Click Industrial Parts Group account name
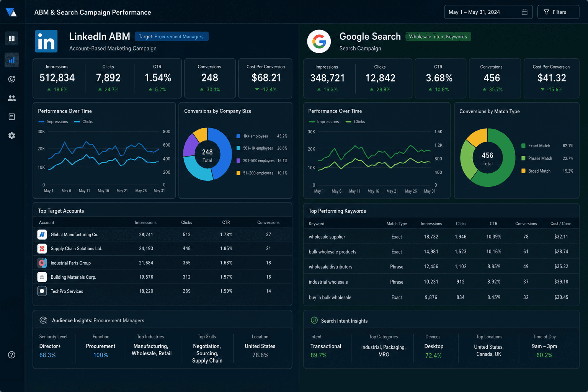Viewport: 588px width, 392px height. pyautogui.click(x=71, y=263)
